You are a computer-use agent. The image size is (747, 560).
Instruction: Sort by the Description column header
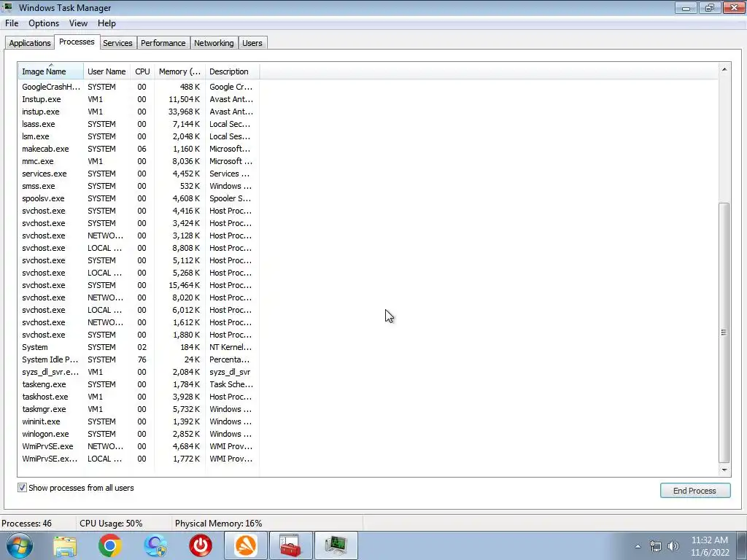(x=232, y=71)
